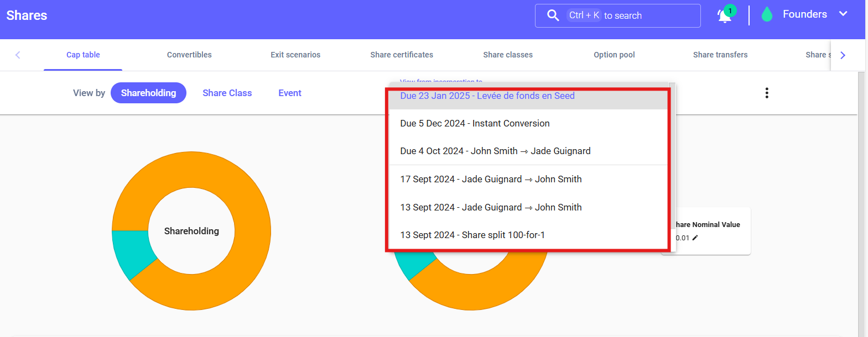Screen dimensions: 868x337
Task: Choose Due 5 Dec 2024 Instant Conversion
Action: point(475,123)
